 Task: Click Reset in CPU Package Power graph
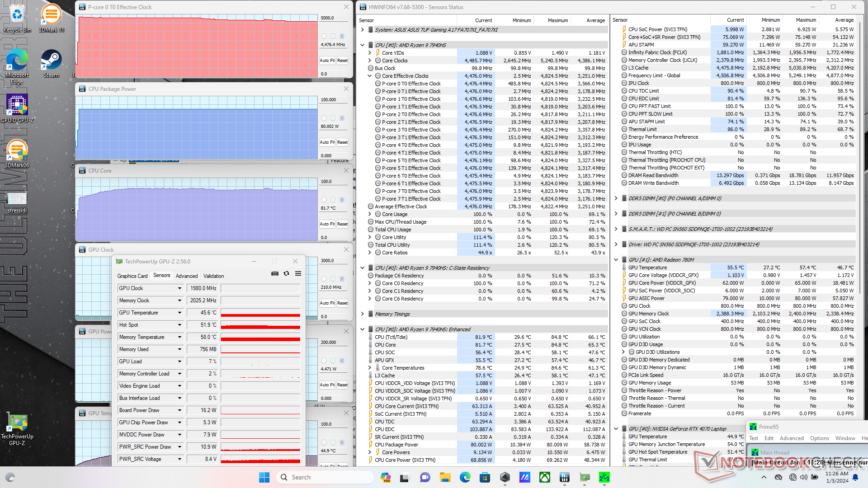[342, 142]
